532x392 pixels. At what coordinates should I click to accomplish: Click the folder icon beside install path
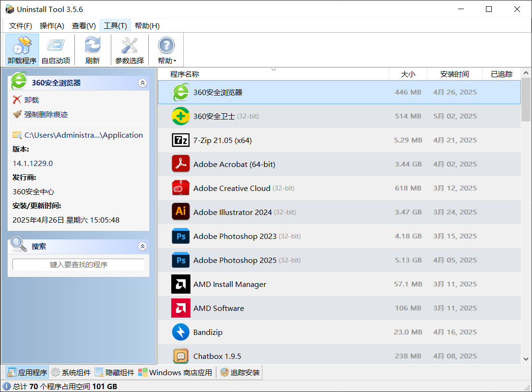coord(17,135)
